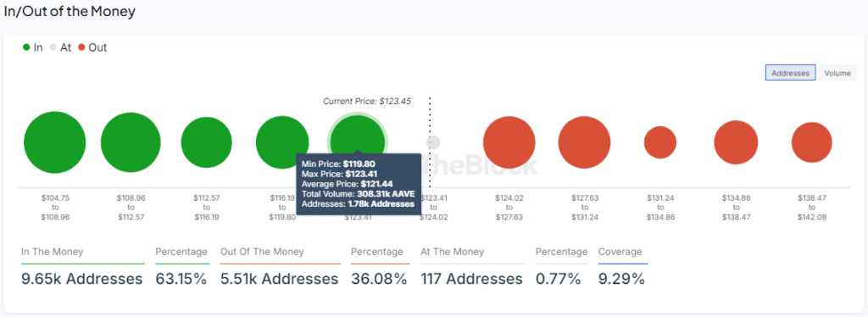Click the small gray At the Money bubble
Viewport: 868px width, 317px height.
[x=433, y=142]
